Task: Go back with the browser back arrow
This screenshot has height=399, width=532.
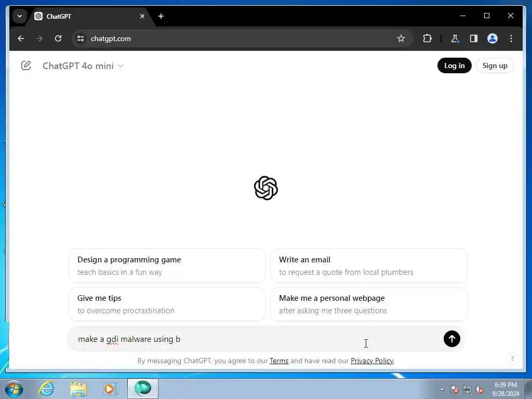Action: click(x=21, y=38)
